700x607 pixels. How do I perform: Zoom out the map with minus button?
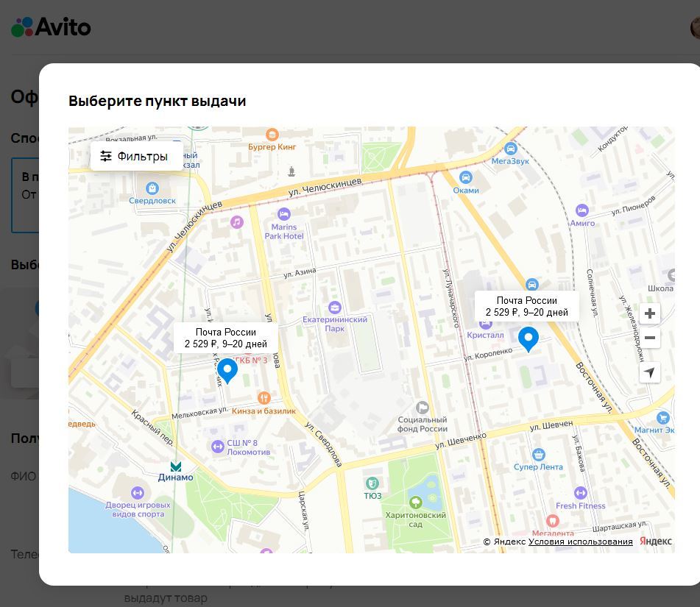(649, 338)
